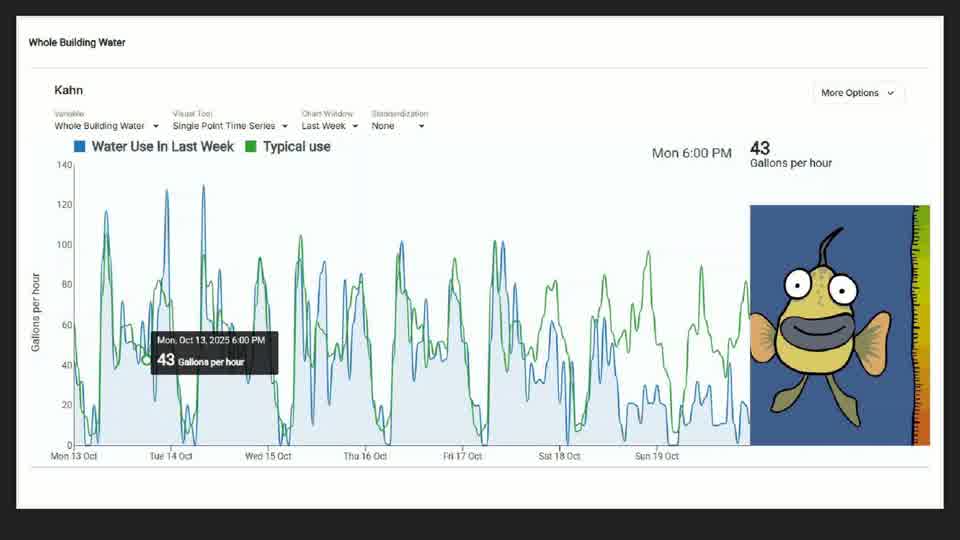Click the Wed 15 Oct axis label
The image size is (960, 540).
click(x=268, y=456)
